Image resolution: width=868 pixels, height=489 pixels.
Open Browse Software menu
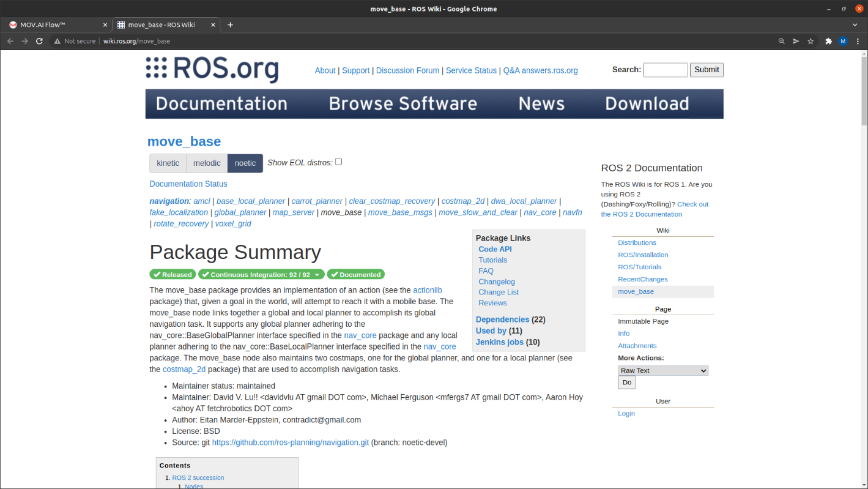(x=403, y=103)
